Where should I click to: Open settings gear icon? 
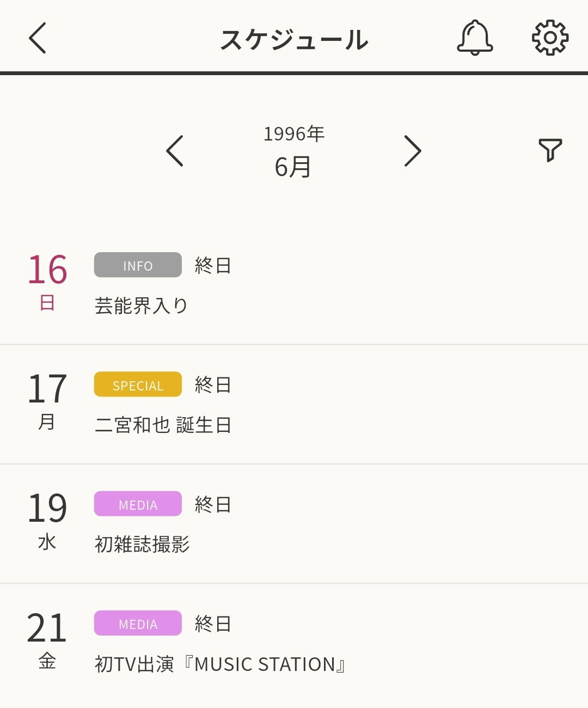[550, 38]
